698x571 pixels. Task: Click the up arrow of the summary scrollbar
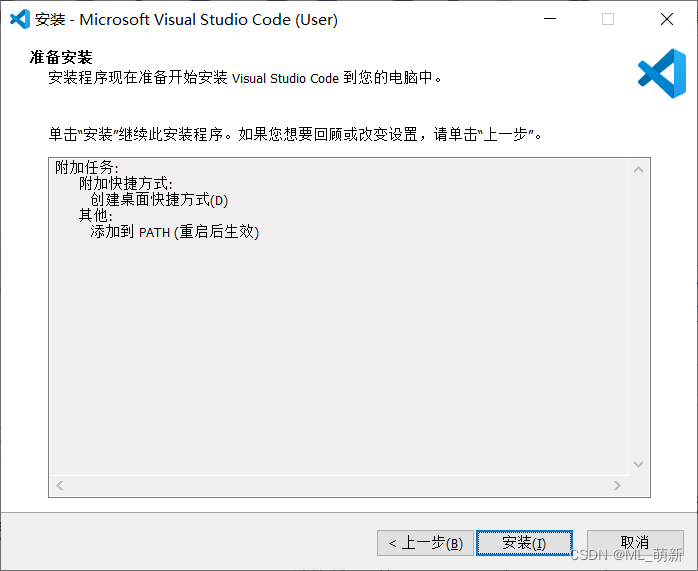(638, 170)
